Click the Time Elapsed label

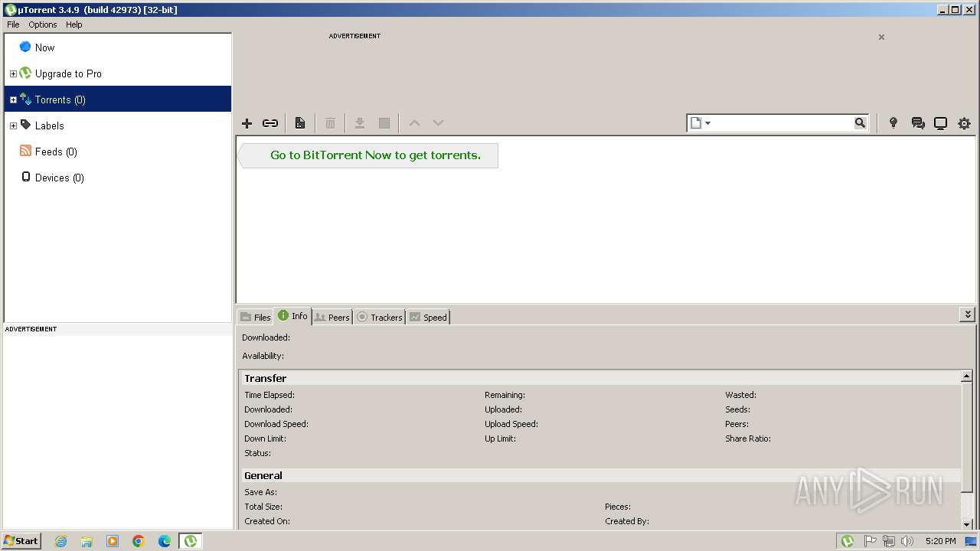tap(269, 395)
